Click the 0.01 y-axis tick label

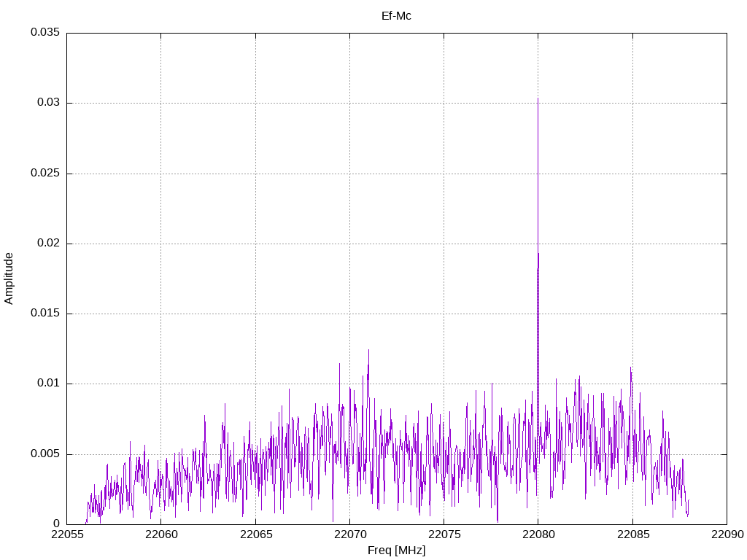[x=47, y=384]
